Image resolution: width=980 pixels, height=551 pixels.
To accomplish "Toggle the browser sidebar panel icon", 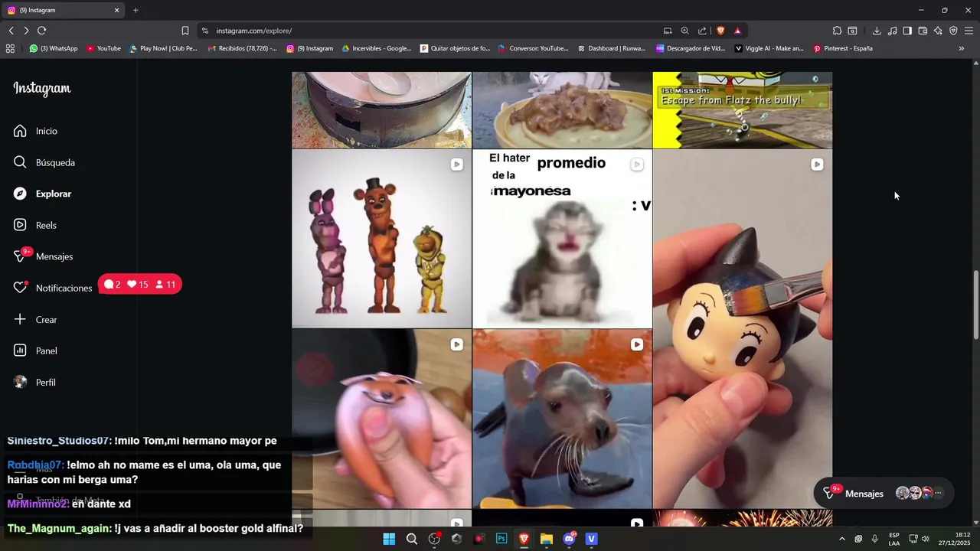I will coord(907,31).
